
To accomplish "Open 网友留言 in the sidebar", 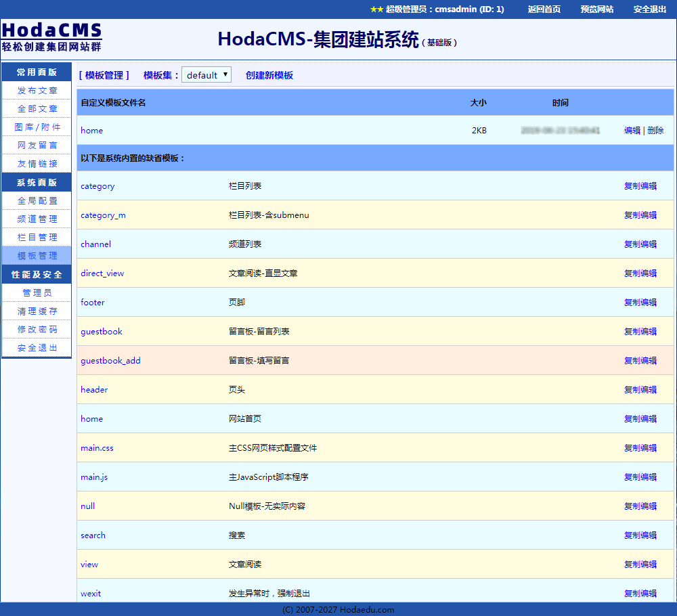I will pyautogui.click(x=37, y=145).
